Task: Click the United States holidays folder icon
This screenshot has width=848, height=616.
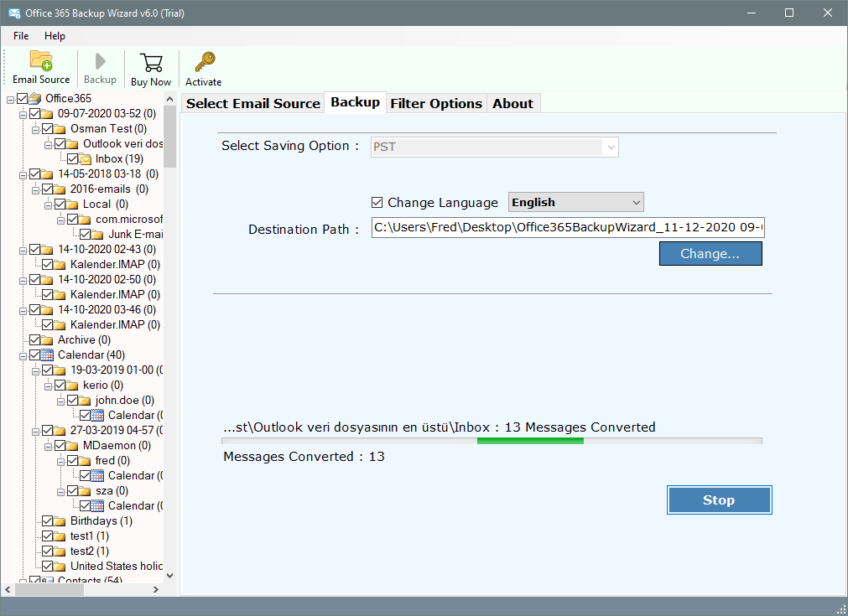Action: click(60, 567)
